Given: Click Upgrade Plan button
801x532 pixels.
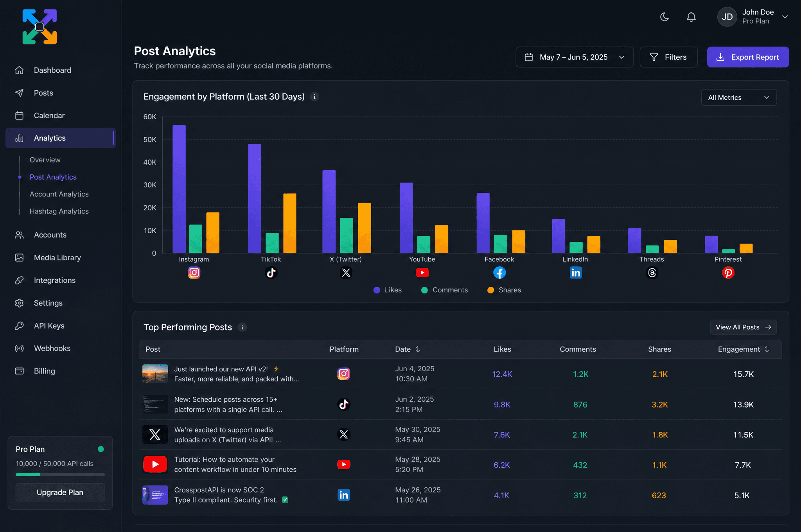Looking at the screenshot, I should point(60,492).
